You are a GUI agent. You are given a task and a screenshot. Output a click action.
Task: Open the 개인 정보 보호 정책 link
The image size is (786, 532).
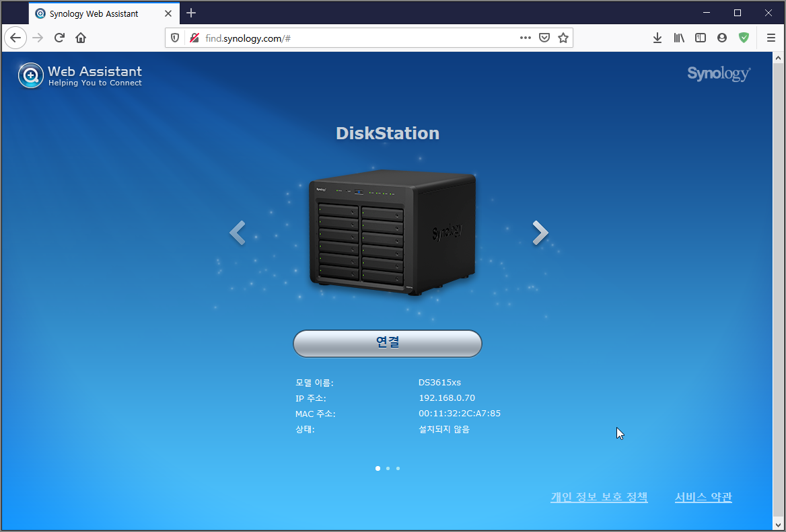[x=599, y=497]
